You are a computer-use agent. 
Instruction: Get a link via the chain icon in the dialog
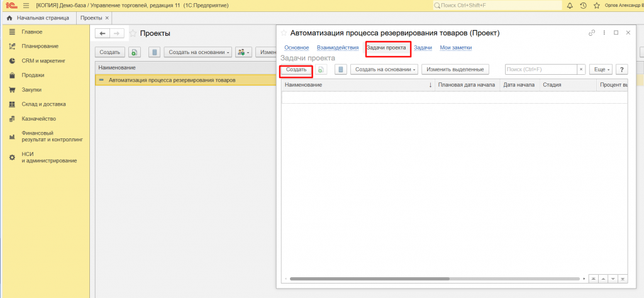pos(592,33)
